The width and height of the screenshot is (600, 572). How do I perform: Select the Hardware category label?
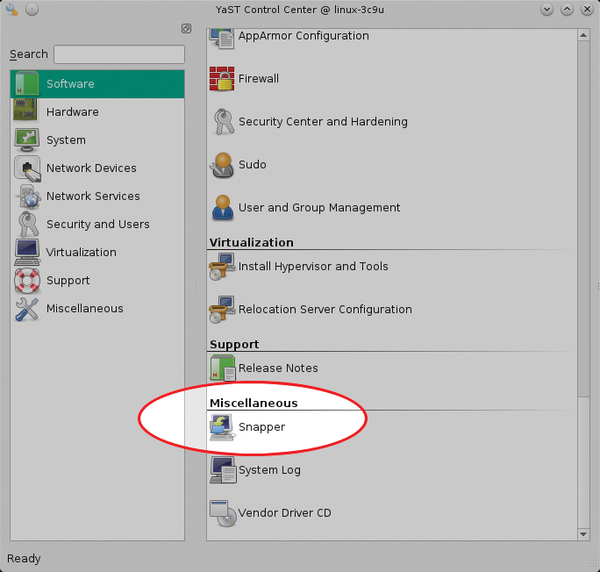pos(72,112)
